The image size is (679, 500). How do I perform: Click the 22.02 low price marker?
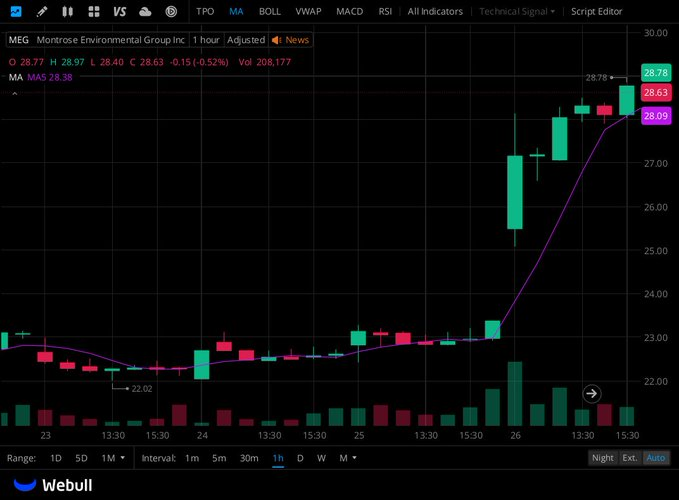[x=142, y=389]
